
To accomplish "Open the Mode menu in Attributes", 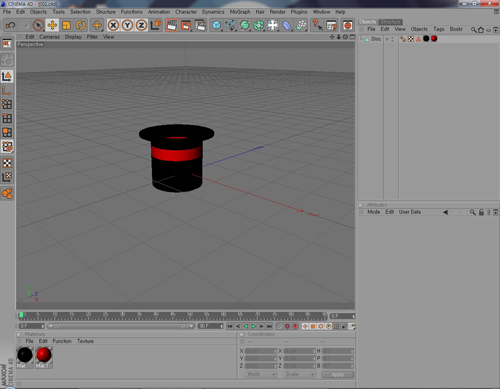I will click(x=373, y=212).
